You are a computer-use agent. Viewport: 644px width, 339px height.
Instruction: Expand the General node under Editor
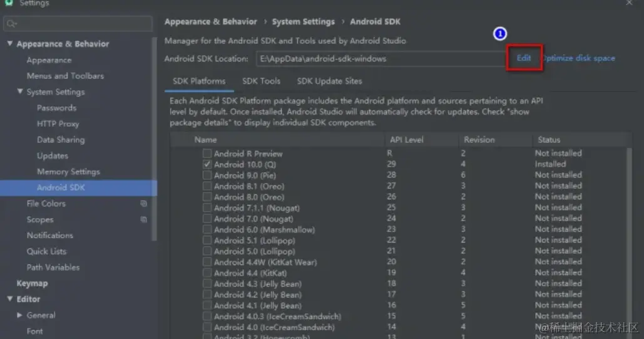20,315
